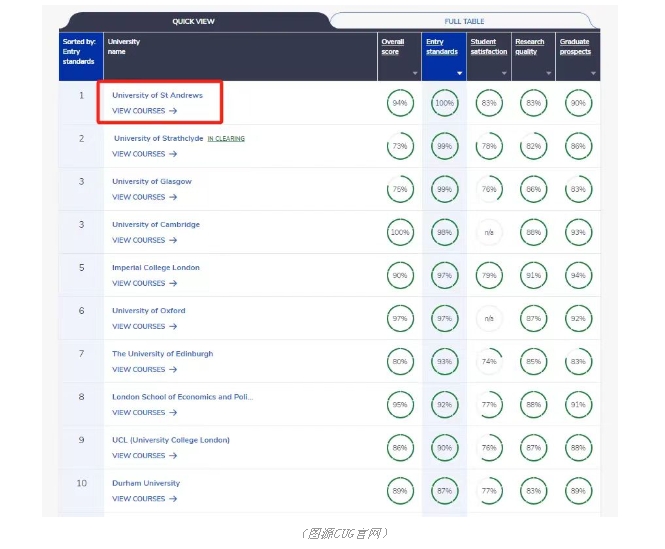Click Strathclyde 73% overall score circle
This screenshot has height=549, width=665.
coord(400,146)
